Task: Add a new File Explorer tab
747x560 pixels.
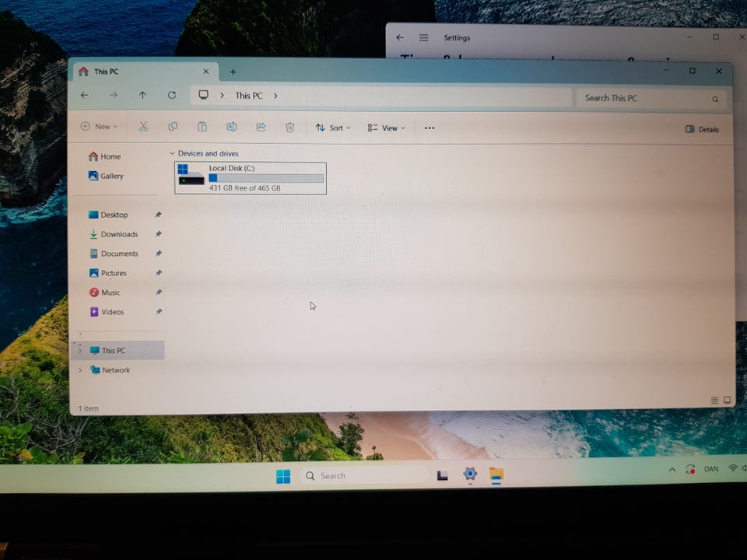Action: pyautogui.click(x=233, y=72)
